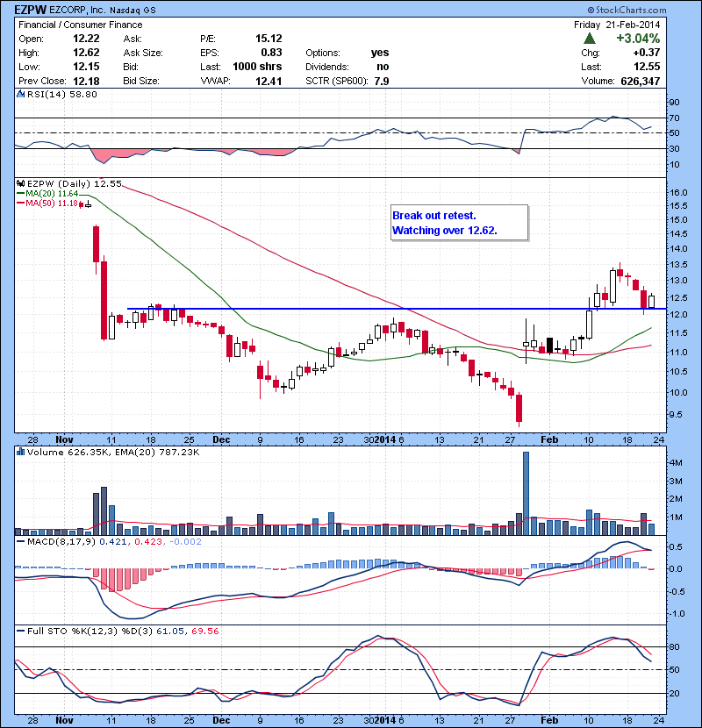Click the RSI(14) indicator icon
702x728 pixels.
[20, 94]
